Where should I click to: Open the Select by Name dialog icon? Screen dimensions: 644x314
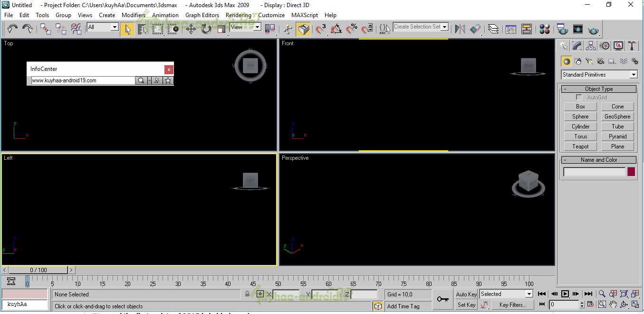click(142, 29)
